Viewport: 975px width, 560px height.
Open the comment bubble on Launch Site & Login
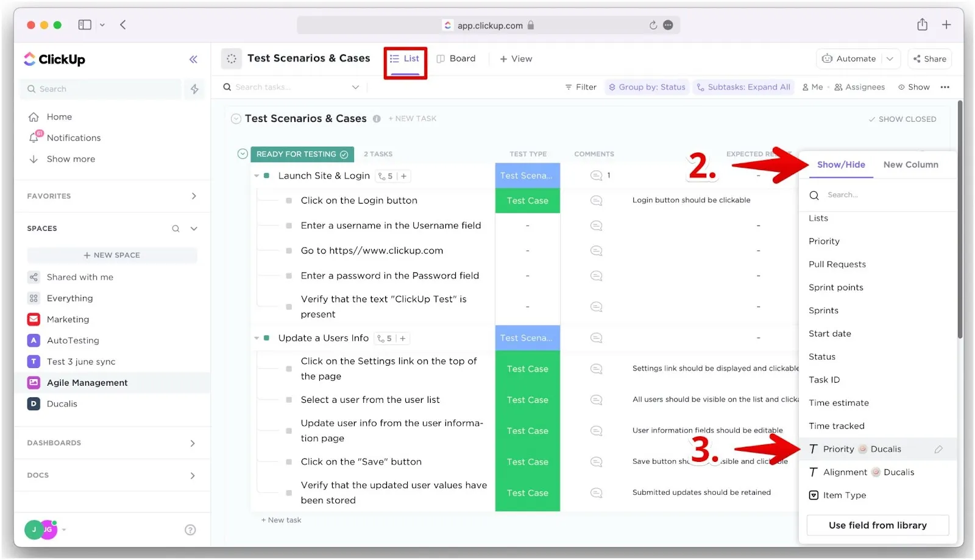[x=596, y=175]
